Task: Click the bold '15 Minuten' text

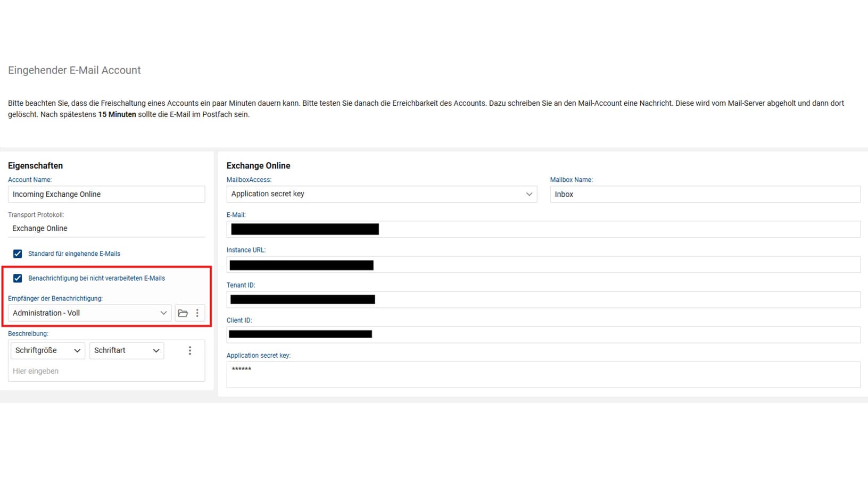Action: [x=117, y=114]
